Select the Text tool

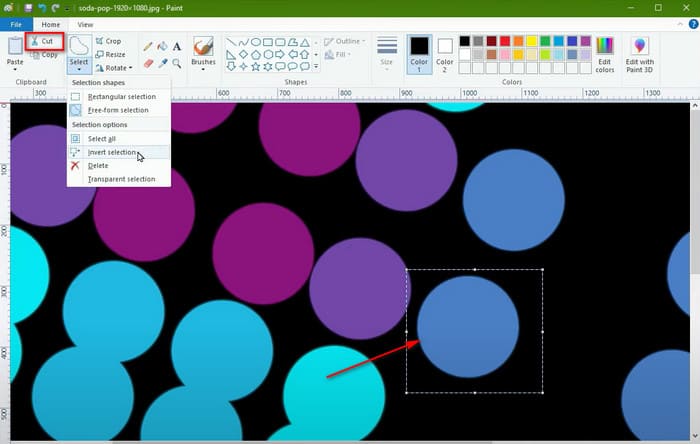point(177,46)
